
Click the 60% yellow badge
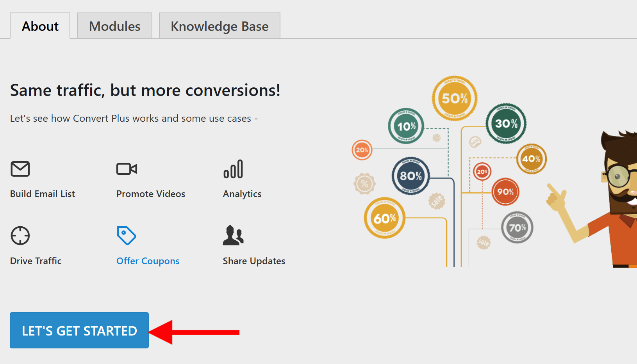coord(385,218)
